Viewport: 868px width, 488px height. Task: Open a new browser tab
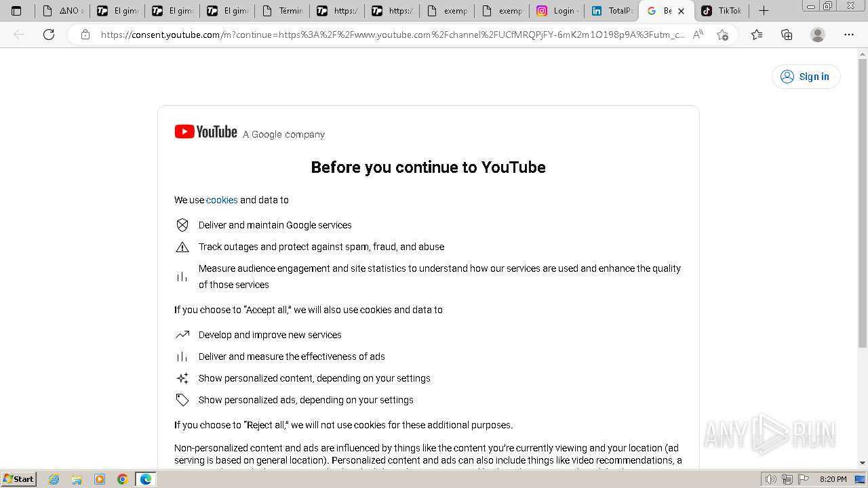(764, 11)
